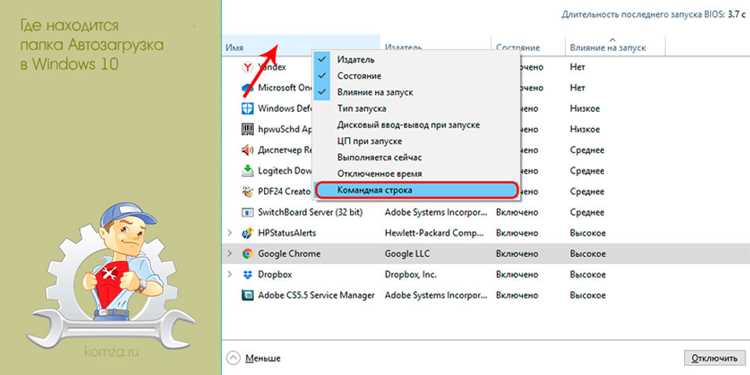Expand the HPStatusAlerts row

tap(230, 233)
